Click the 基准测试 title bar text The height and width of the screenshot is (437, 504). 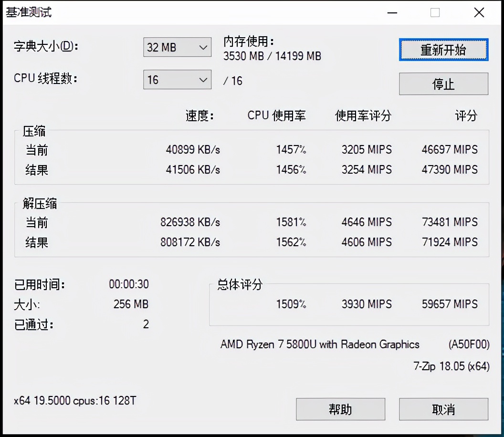click(x=28, y=13)
